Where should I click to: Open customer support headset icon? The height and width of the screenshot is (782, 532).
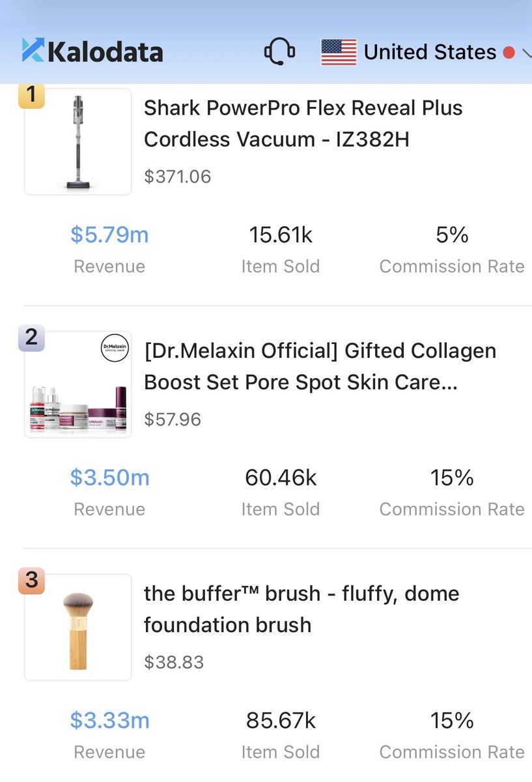point(279,51)
